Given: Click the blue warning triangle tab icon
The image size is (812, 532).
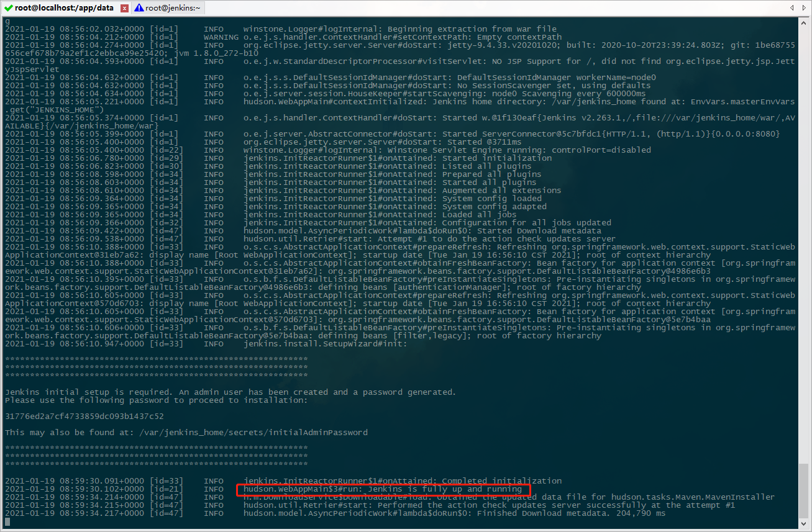Looking at the screenshot, I should [x=139, y=8].
